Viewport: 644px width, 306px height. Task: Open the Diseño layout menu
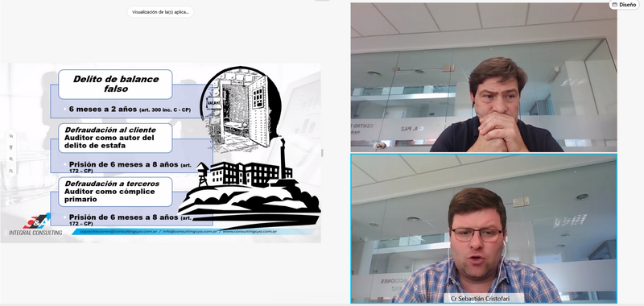click(624, 5)
